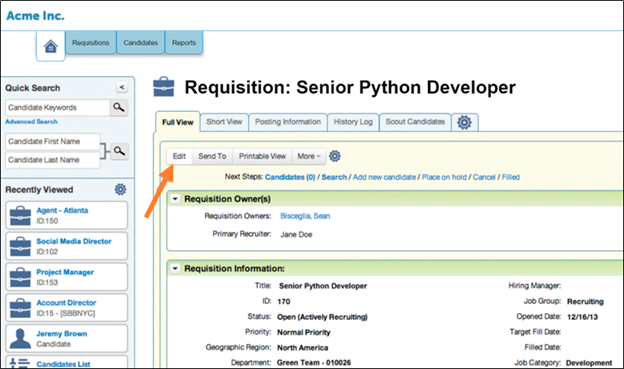The height and width of the screenshot is (369, 624).
Task: Click the Candidate Keywords search magnifier
Action: click(x=119, y=107)
